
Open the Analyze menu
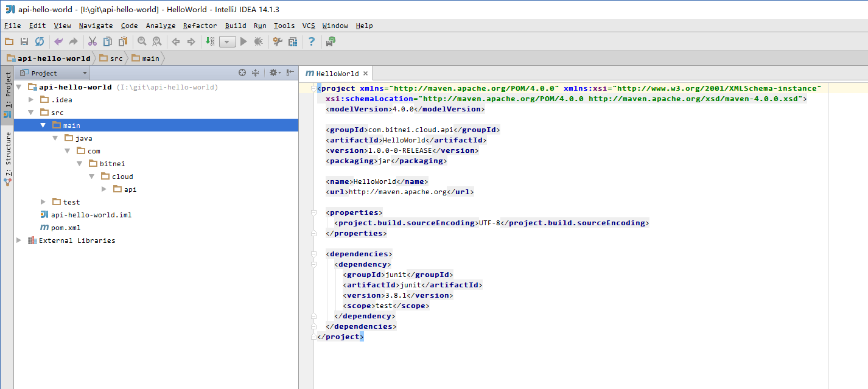tap(161, 26)
